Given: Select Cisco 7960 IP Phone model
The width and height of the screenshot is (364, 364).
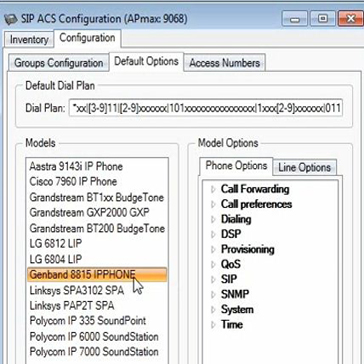Looking at the screenshot, I should [97, 182].
